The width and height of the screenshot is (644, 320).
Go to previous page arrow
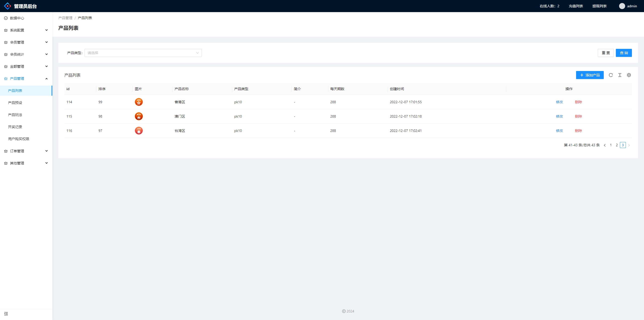coord(605,145)
